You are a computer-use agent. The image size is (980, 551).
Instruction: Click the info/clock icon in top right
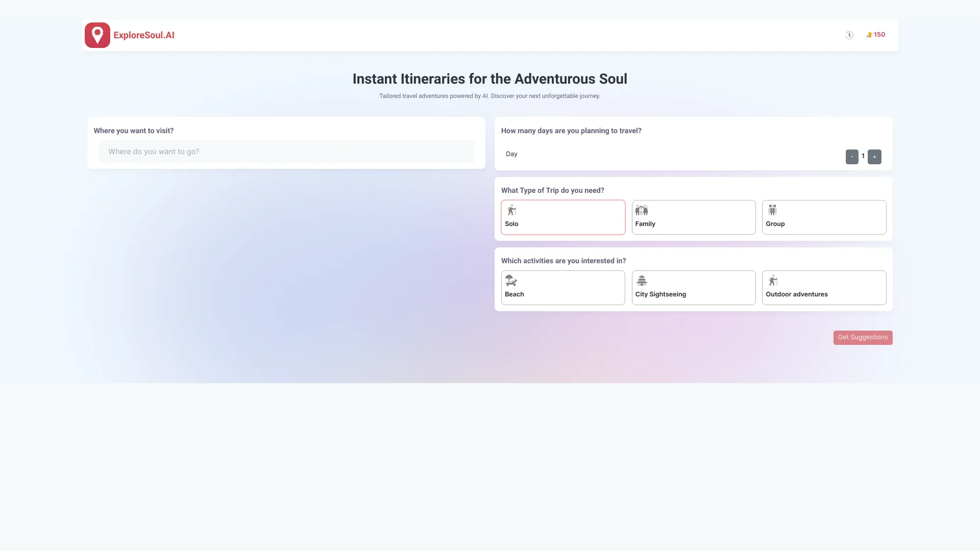pos(849,35)
